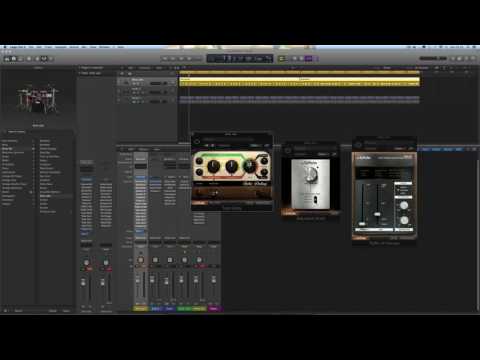Click the Save button in the Library footer
The image size is (480, 360).
tap(66, 311)
